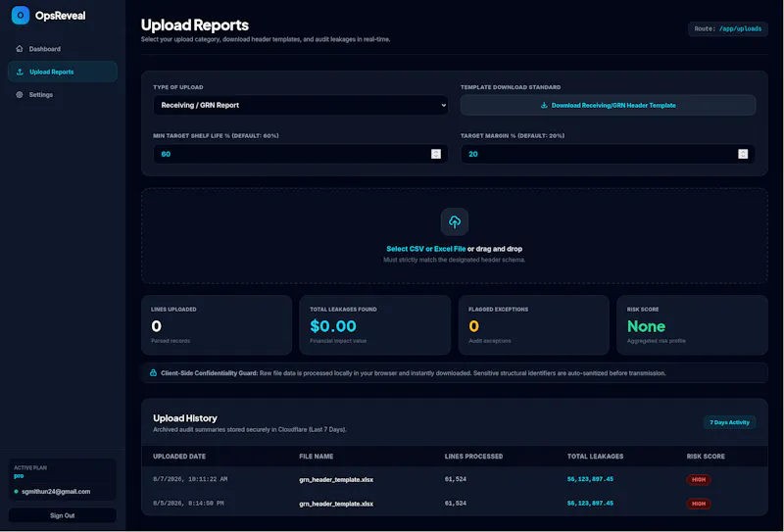Click the 8/7/2026 upload date
The image size is (784, 532).
pos(190,479)
